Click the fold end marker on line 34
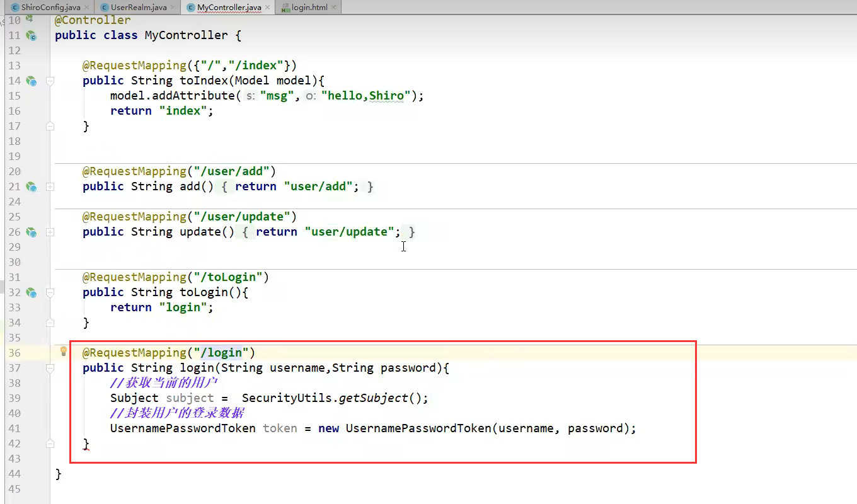This screenshot has width=857, height=504. [x=50, y=323]
